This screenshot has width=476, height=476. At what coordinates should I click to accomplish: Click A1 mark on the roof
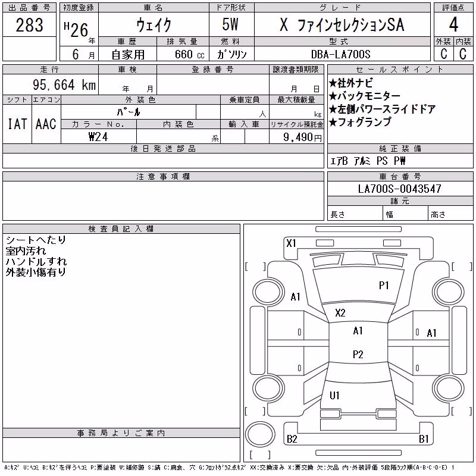pyautogui.click(x=358, y=331)
